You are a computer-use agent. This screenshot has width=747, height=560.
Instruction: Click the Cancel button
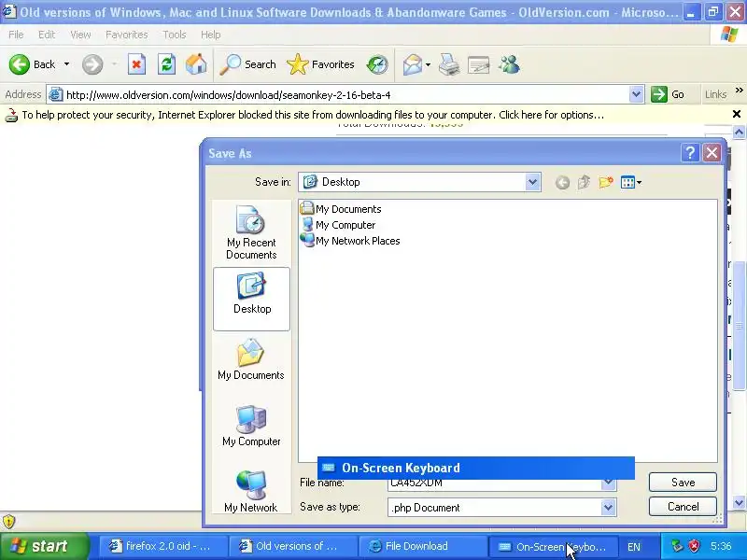683,507
